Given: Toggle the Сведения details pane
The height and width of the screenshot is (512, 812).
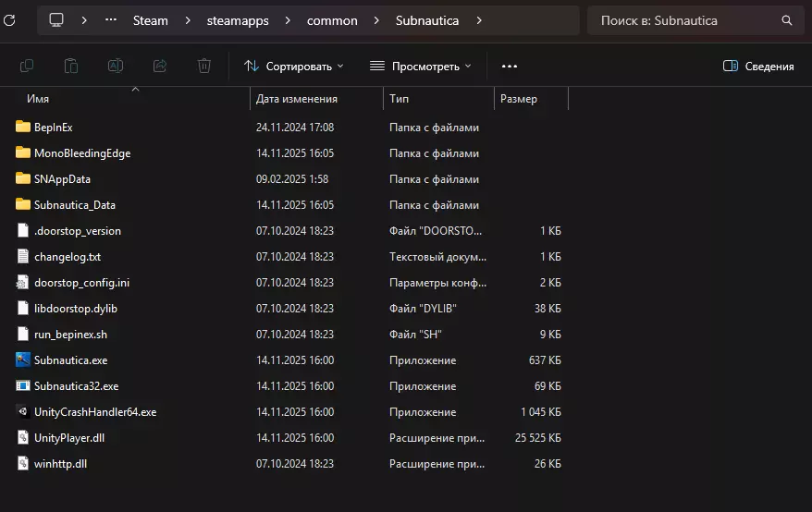Looking at the screenshot, I should (758, 66).
